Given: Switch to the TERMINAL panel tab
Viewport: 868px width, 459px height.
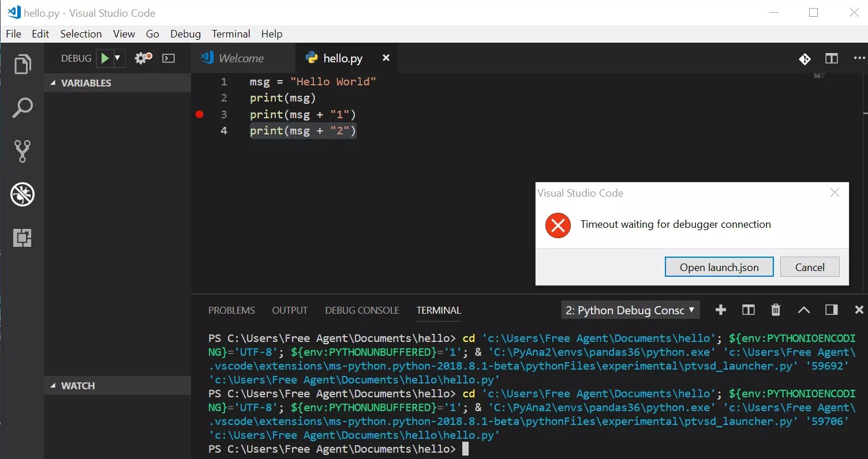Looking at the screenshot, I should click(x=439, y=310).
